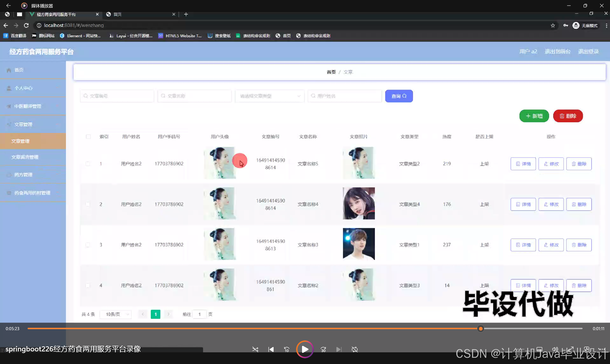Toggle the select-all checkbox in the table header
Image resolution: width=610 pixels, height=364 pixels.
pos(88,137)
